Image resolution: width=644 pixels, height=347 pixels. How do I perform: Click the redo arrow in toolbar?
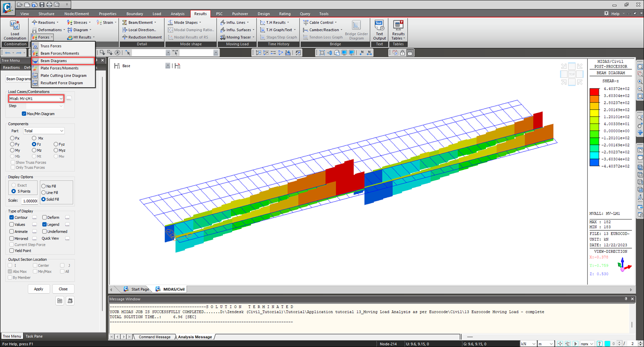(x=19, y=53)
